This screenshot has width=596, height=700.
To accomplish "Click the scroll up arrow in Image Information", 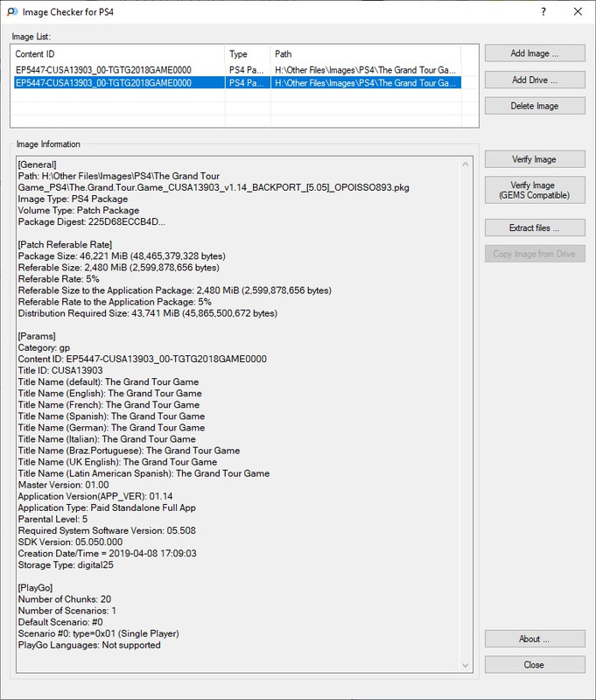I will point(466,164).
